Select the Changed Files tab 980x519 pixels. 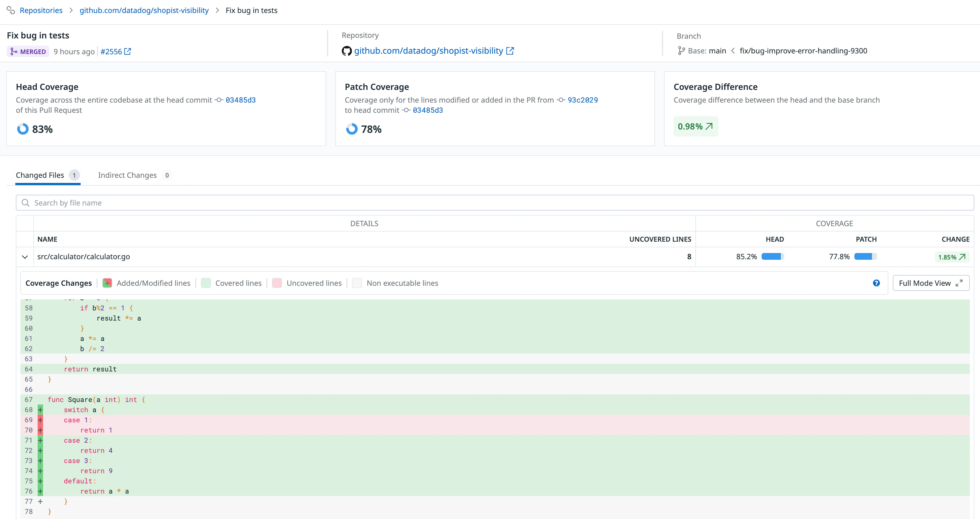(41, 175)
